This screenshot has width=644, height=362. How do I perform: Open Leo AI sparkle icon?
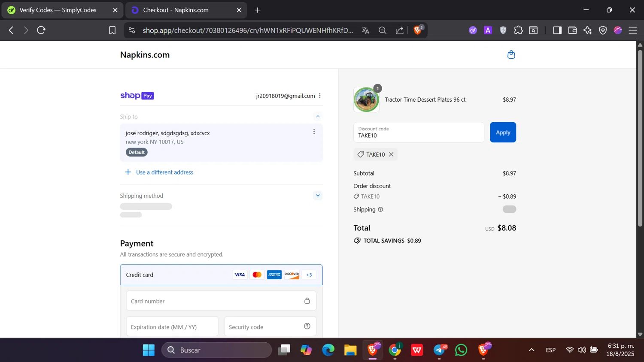pyautogui.click(x=587, y=30)
